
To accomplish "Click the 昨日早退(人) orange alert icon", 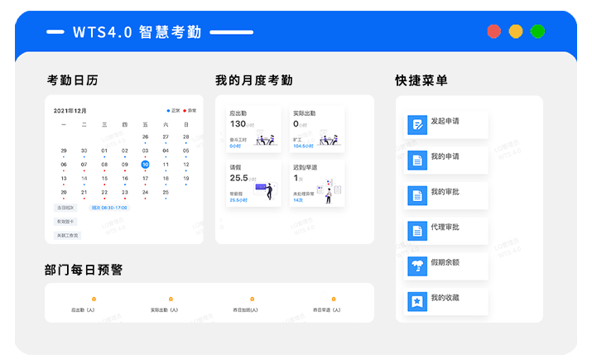I will pyautogui.click(x=334, y=299).
